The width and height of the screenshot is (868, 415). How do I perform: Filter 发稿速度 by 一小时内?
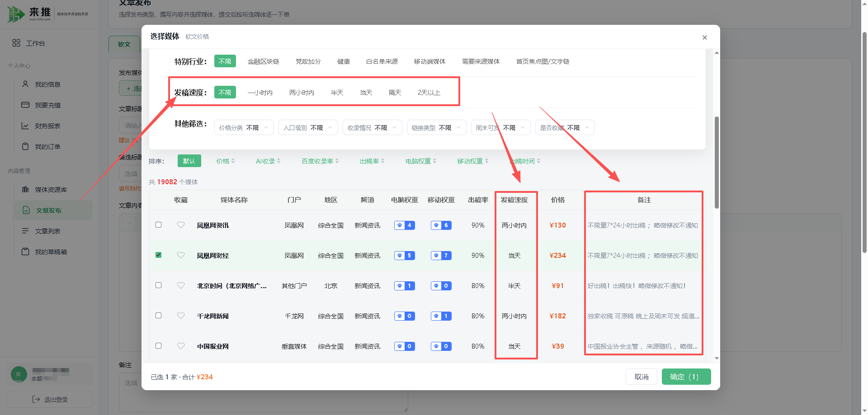[260, 93]
